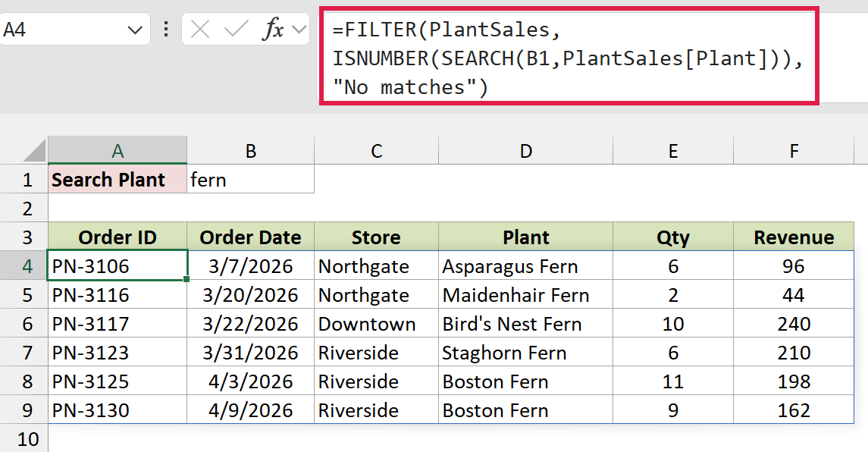Select column F header
The height and width of the screenshot is (452, 868).
pyautogui.click(x=794, y=150)
